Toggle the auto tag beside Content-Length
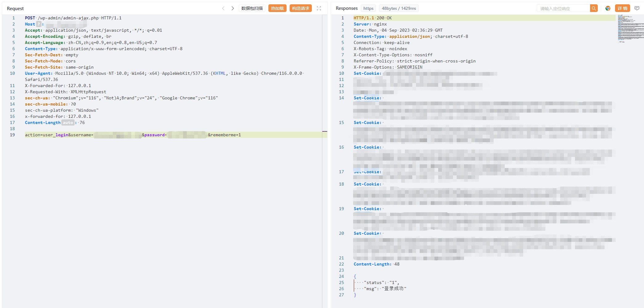 (68, 122)
